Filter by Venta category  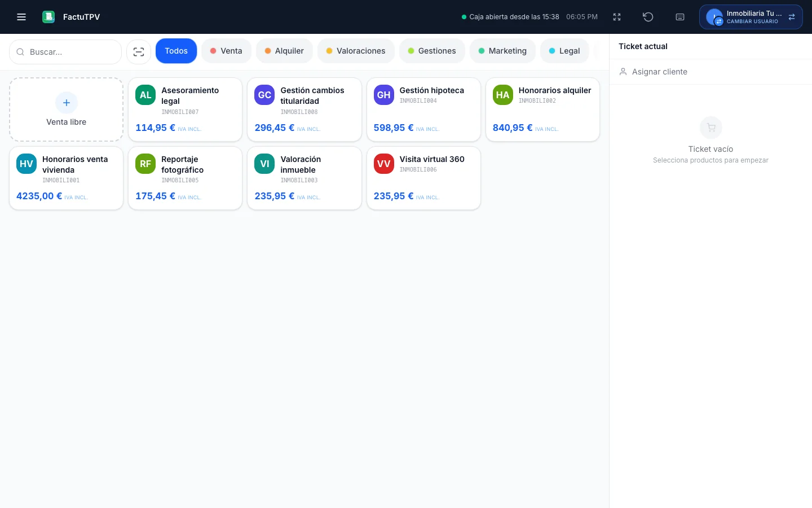(226, 51)
